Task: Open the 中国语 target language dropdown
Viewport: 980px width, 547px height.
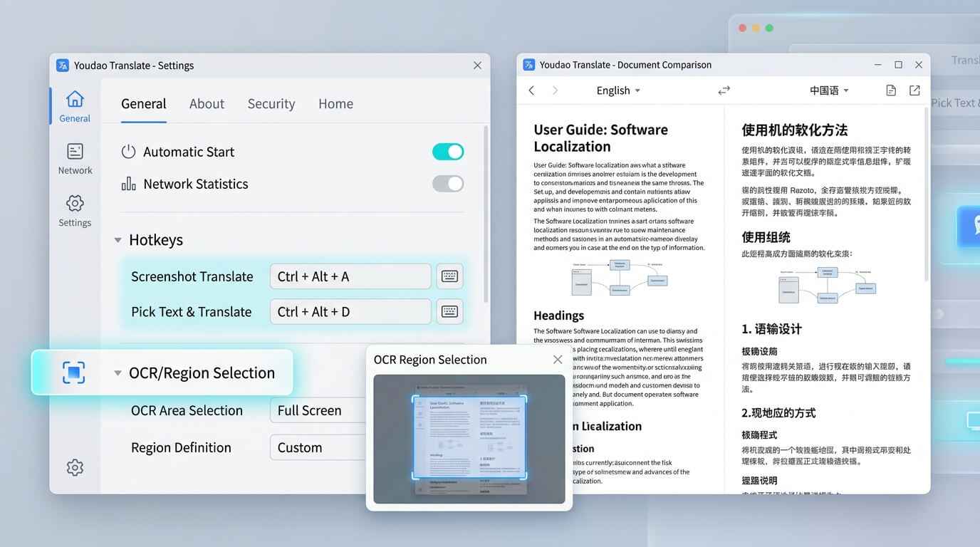Action: click(x=829, y=90)
